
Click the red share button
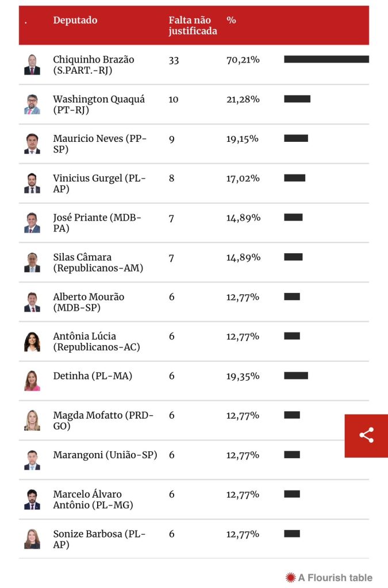(366, 435)
